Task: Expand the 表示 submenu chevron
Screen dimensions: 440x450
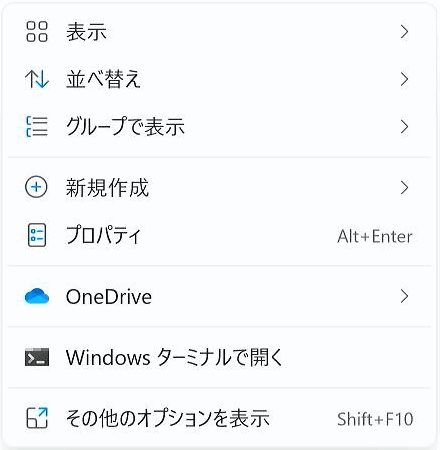Action: point(404,32)
